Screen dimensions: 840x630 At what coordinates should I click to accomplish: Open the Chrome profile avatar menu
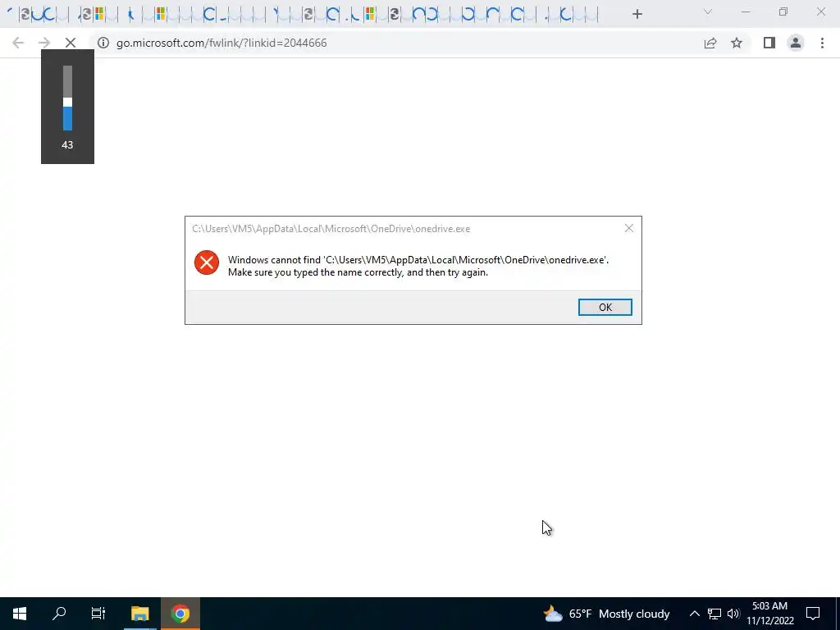coord(796,43)
